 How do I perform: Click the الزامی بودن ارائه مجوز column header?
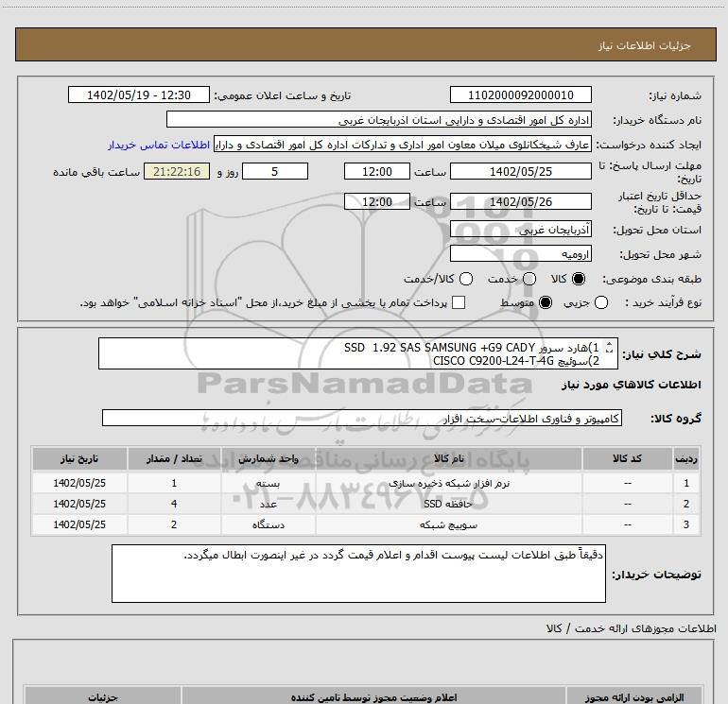coord(634,697)
